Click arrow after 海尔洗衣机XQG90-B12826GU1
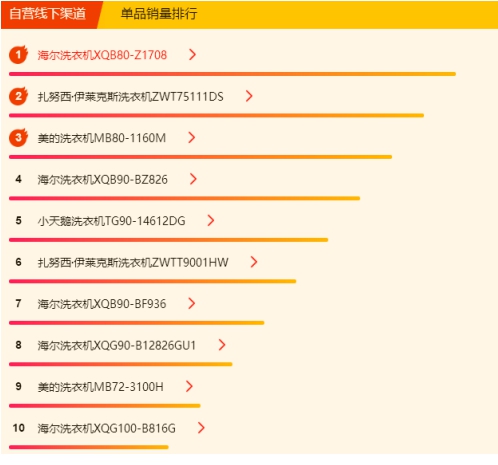The image size is (498, 465). click(x=222, y=345)
